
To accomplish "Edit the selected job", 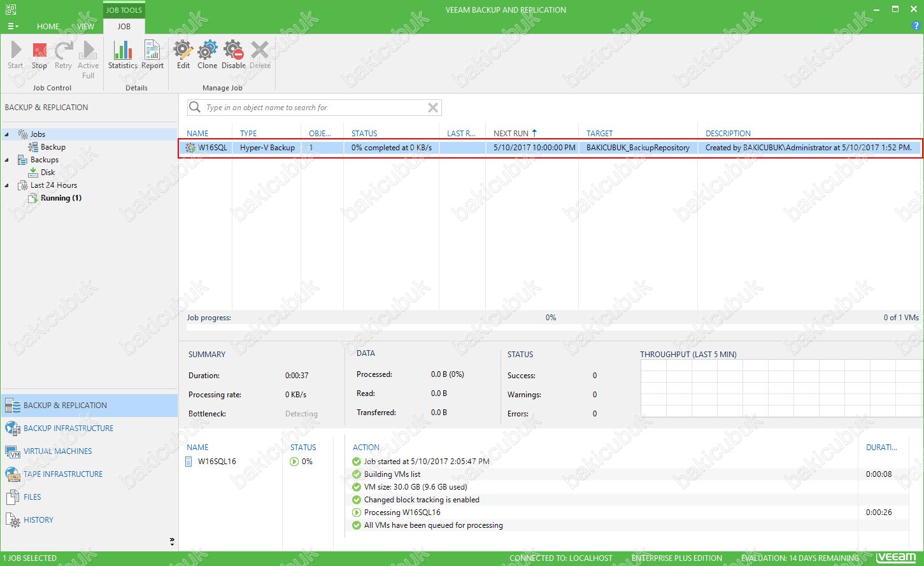I will 183,55.
